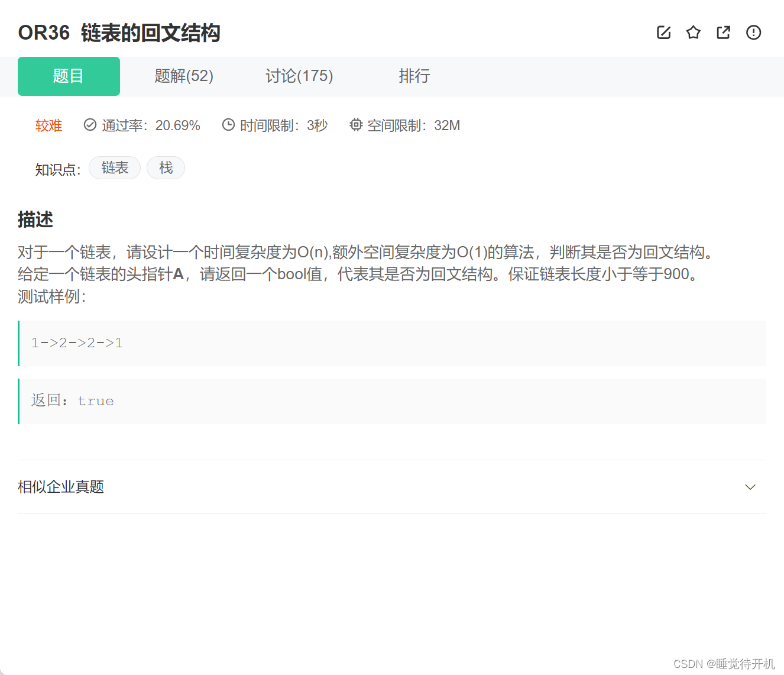Click the 时间限制: 3秒 text
The height and width of the screenshot is (675, 784).
pyautogui.click(x=284, y=125)
